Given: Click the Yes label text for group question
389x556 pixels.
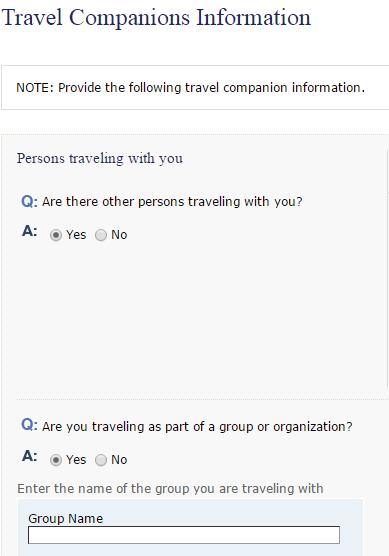Looking at the screenshot, I should (76, 460).
